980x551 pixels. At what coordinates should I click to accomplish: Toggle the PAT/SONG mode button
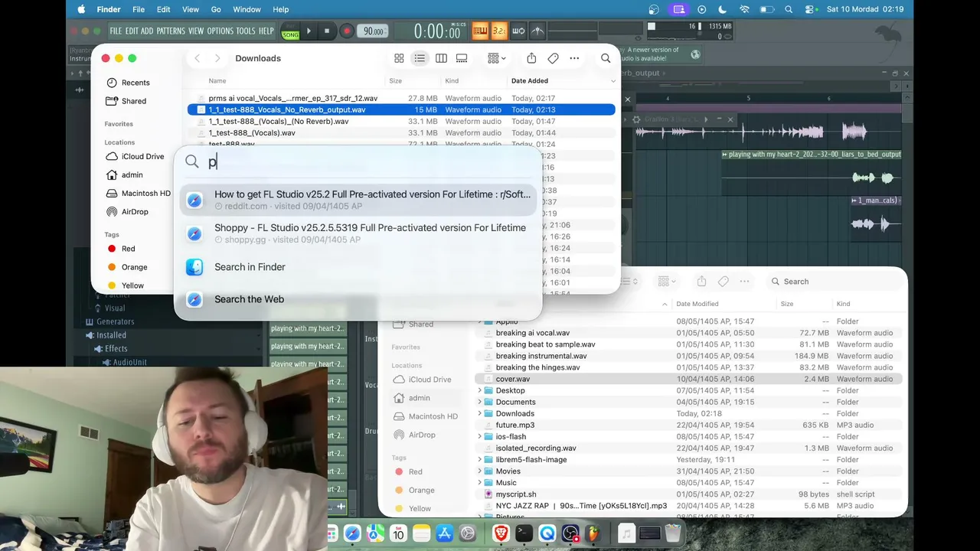click(x=290, y=31)
